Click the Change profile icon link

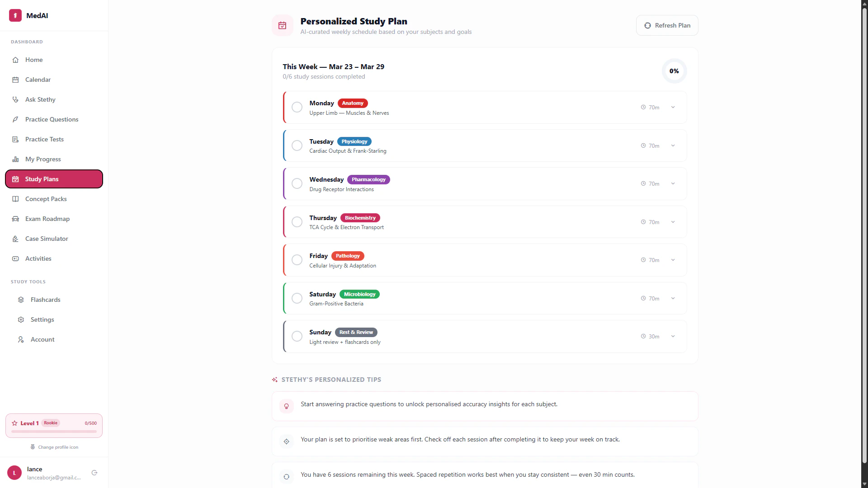tap(58, 447)
